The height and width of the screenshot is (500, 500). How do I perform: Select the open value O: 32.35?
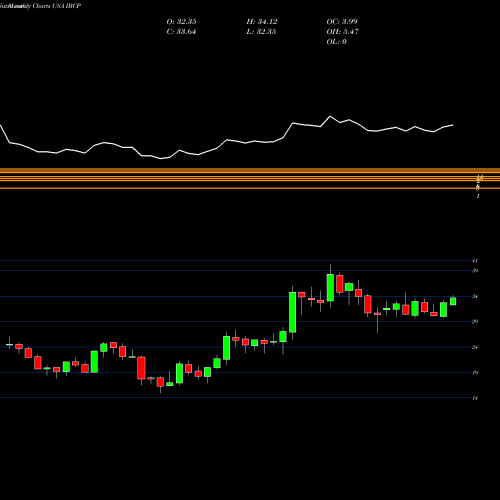(x=181, y=22)
